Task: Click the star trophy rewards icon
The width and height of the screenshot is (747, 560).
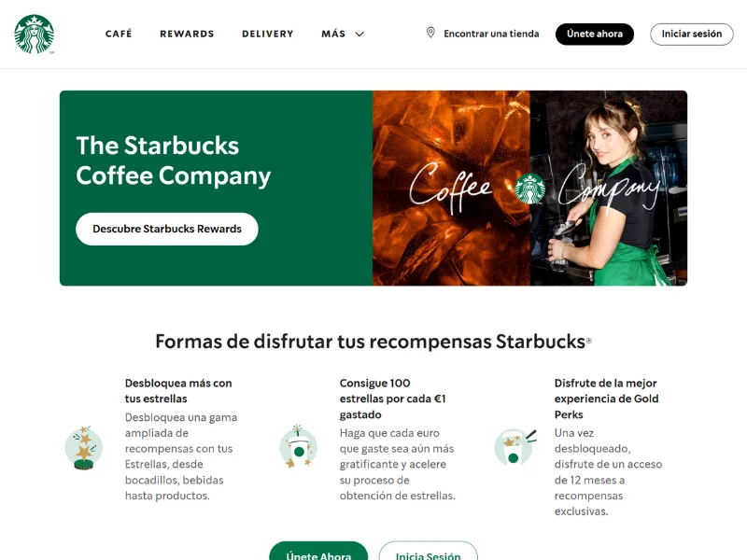Action: 84,448
